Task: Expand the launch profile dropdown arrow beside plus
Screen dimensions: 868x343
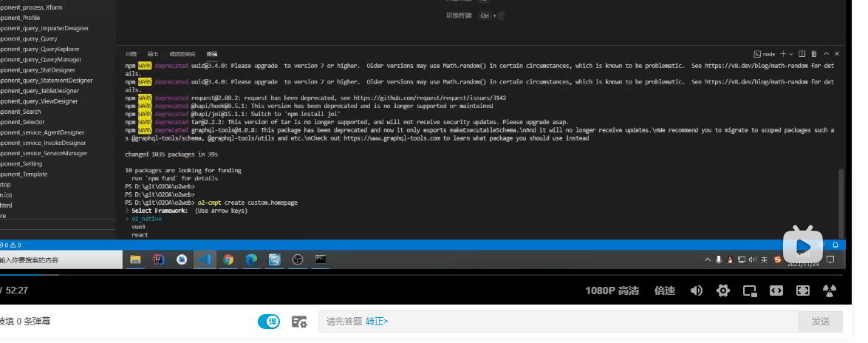Action: (790, 54)
